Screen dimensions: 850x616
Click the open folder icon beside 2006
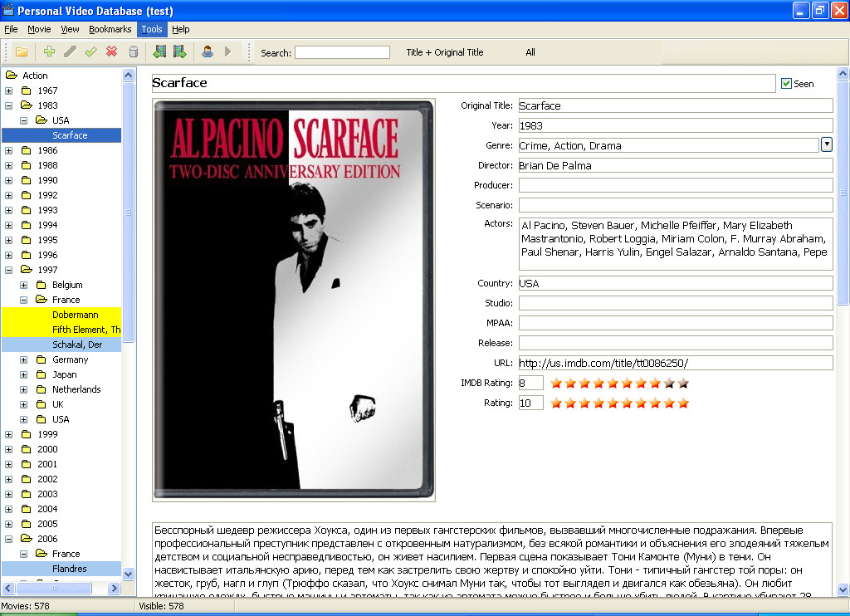coord(27,539)
